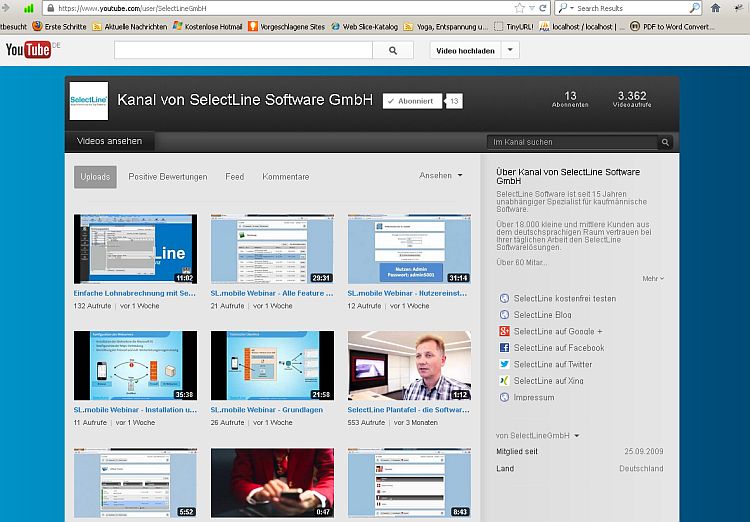This screenshot has width=750, height=522.
Task: Click the Xing icon
Action: [x=504, y=381]
